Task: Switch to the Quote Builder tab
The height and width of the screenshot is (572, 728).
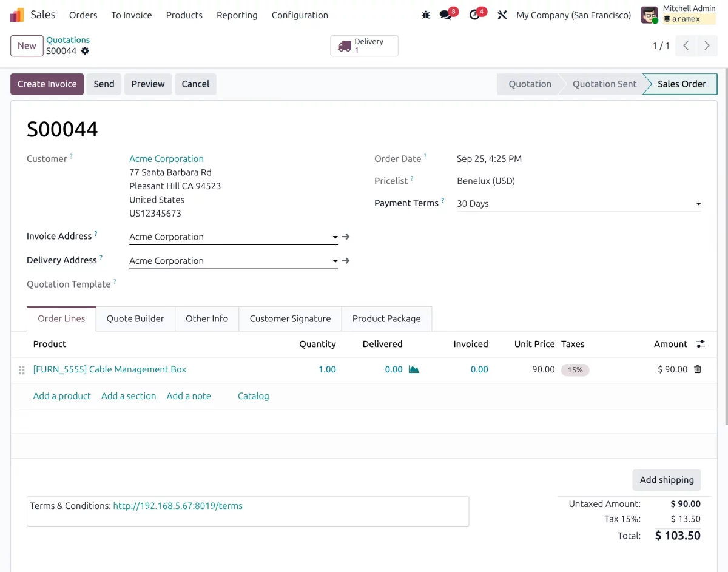Action: [x=135, y=318]
